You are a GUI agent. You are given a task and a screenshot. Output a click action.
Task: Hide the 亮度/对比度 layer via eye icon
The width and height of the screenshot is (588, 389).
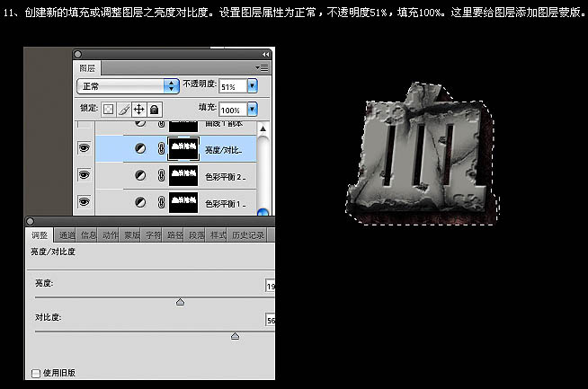click(84, 148)
